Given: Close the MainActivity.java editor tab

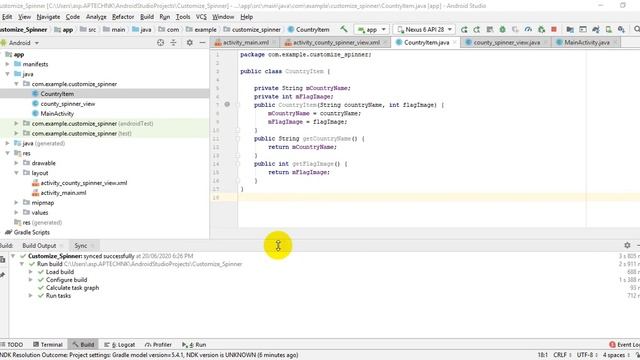Looking at the screenshot, I should (x=615, y=42).
